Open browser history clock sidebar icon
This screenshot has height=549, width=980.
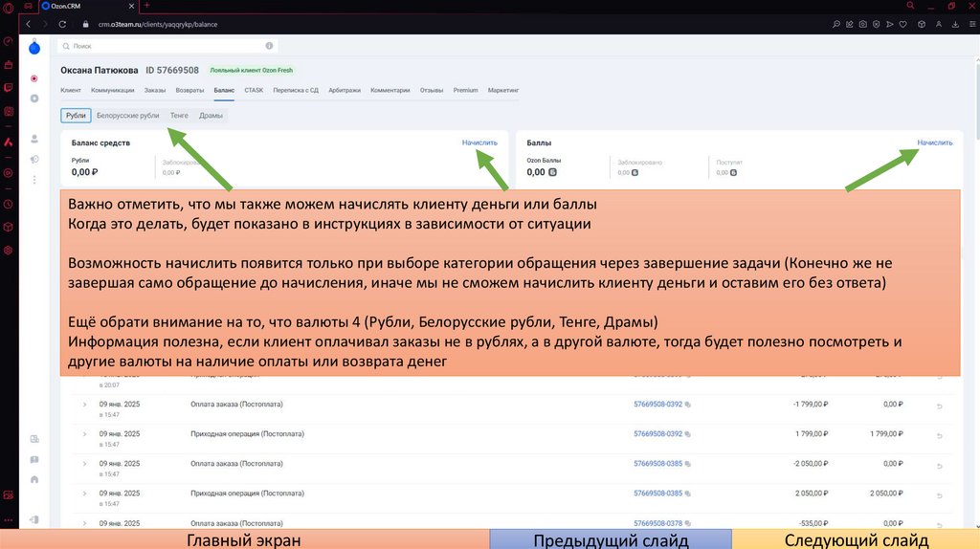(x=8, y=205)
